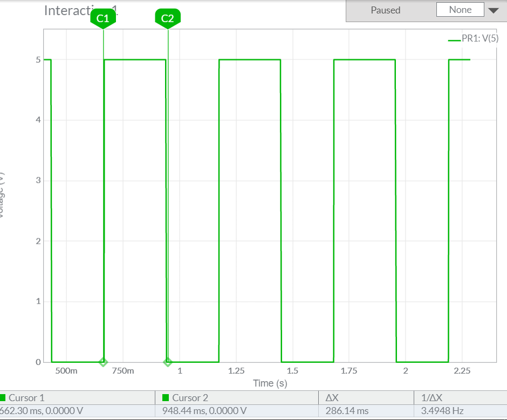Click the ΔX value 286.14 ms
507x420 pixels.
tap(347, 411)
